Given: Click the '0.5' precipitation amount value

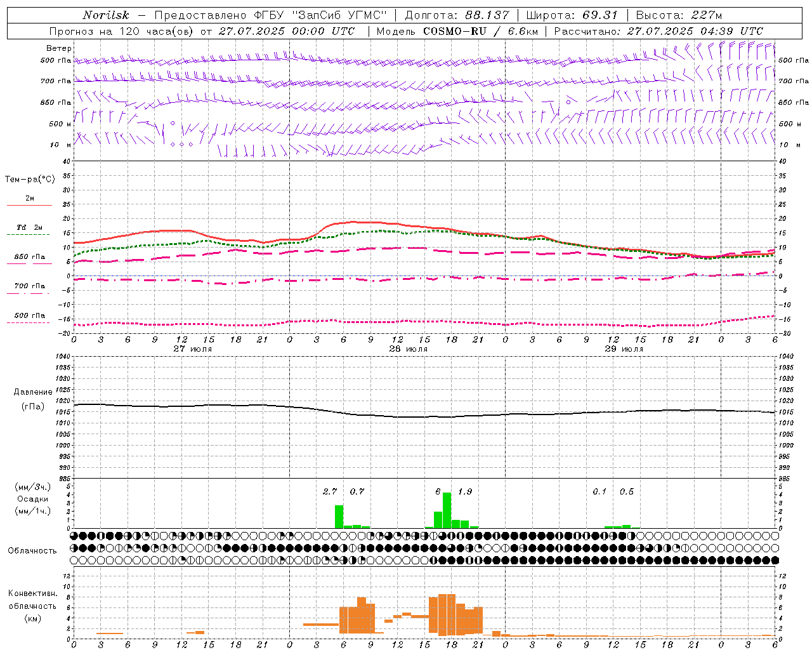Looking at the screenshot, I should [627, 491].
